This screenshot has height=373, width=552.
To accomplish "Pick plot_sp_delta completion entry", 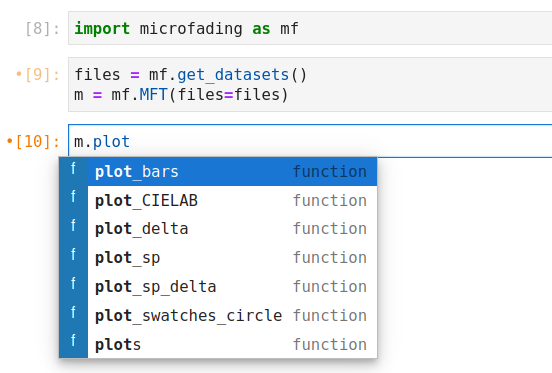I will tap(218, 287).
